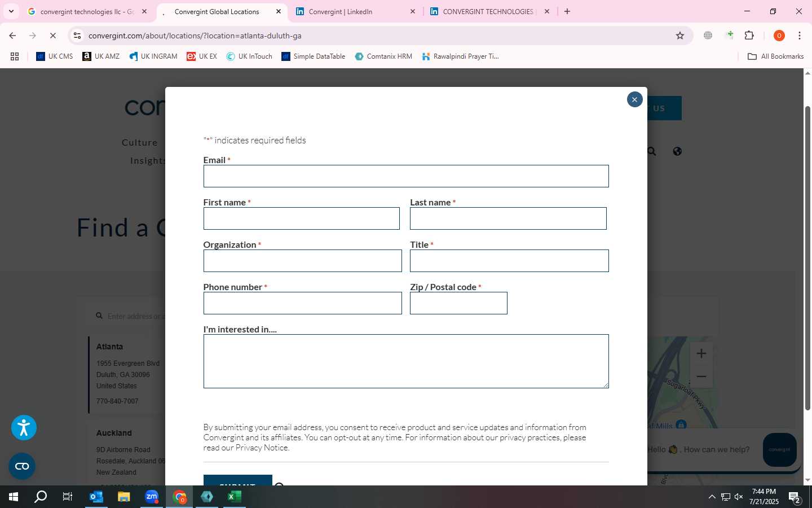Open the Rawalpindi Prayer Ti... bookmark
Viewport: 812px width, 508px height.
click(x=461, y=56)
